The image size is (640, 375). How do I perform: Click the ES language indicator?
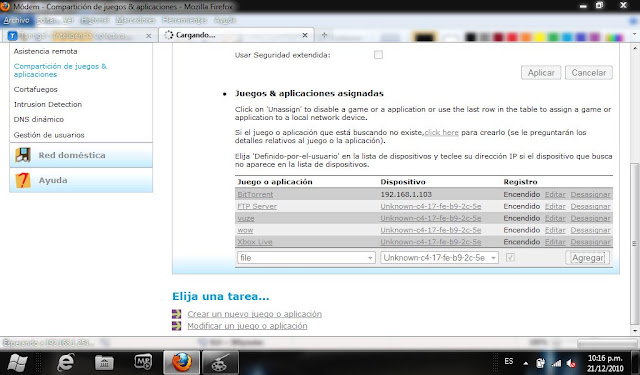[509, 361]
